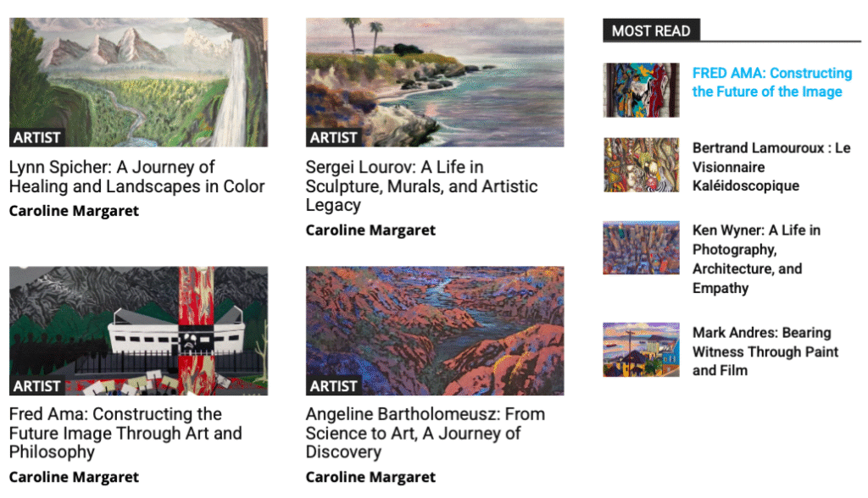Click Caroline Margaret author under Fred Ama article
The image size is (868, 498).
click(74, 477)
